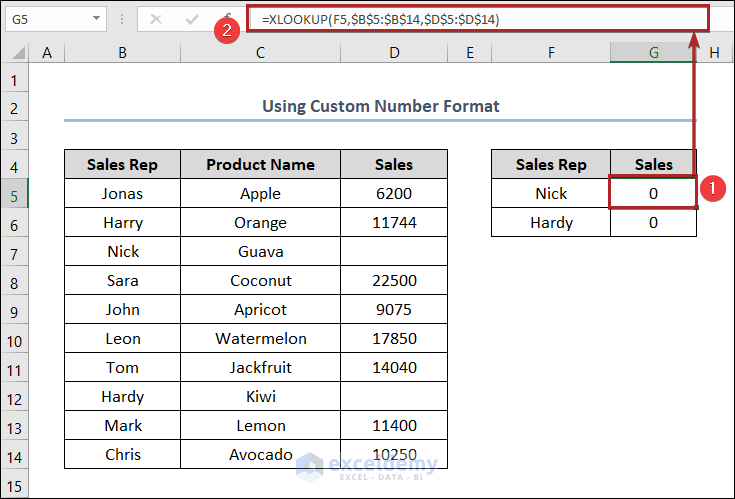The width and height of the screenshot is (735, 499).
Task: Select row 14 header
Action: [15, 454]
